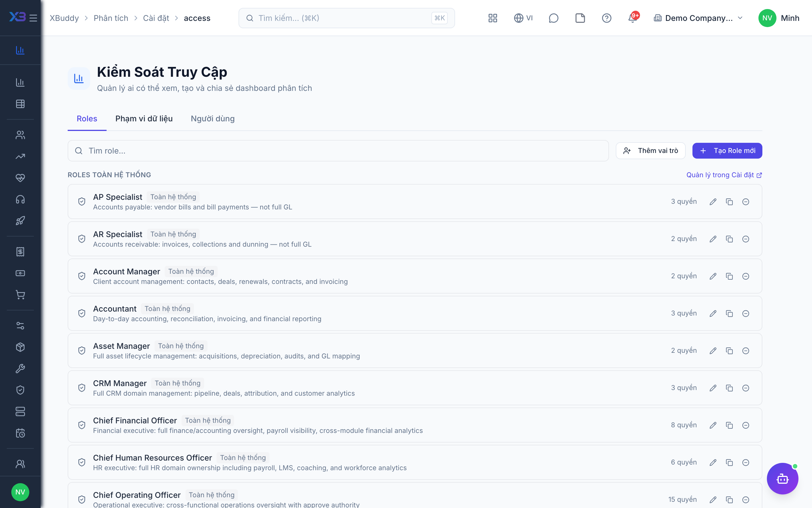Switch to the Người dùng tab

[x=213, y=119]
